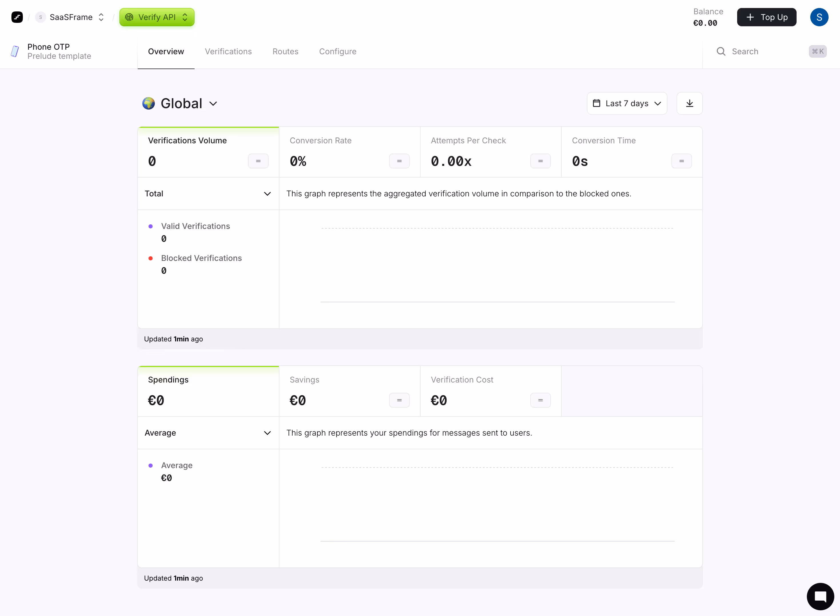The width and height of the screenshot is (840, 616).
Task: Open the Verify API switcher
Action: pyautogui.click(x=156, y=17)
